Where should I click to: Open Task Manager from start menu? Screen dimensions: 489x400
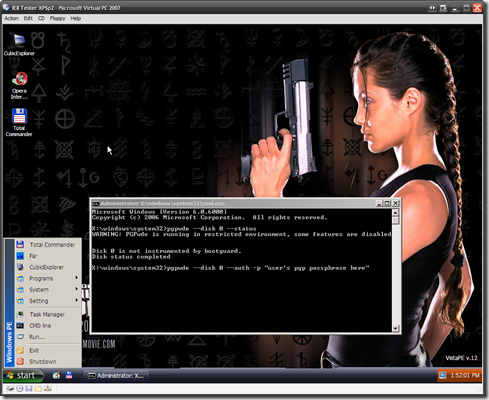click(x=48, y=314)
